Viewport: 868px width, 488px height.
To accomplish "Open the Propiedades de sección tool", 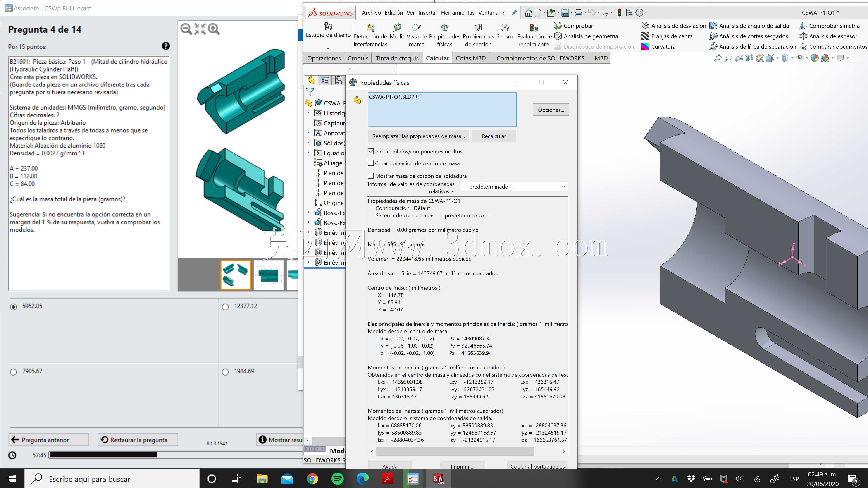I will coord(478,35).
